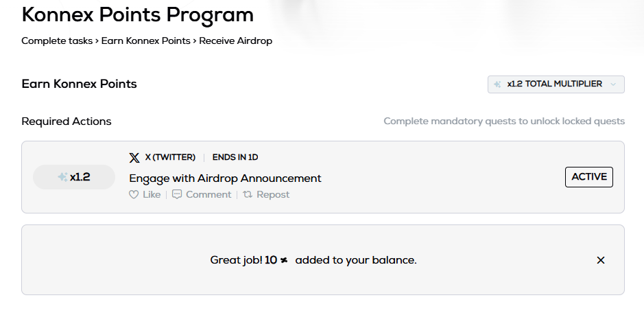Dismiss the Great job notification
This screenshot has height=313, width=644.
[601, 260]
